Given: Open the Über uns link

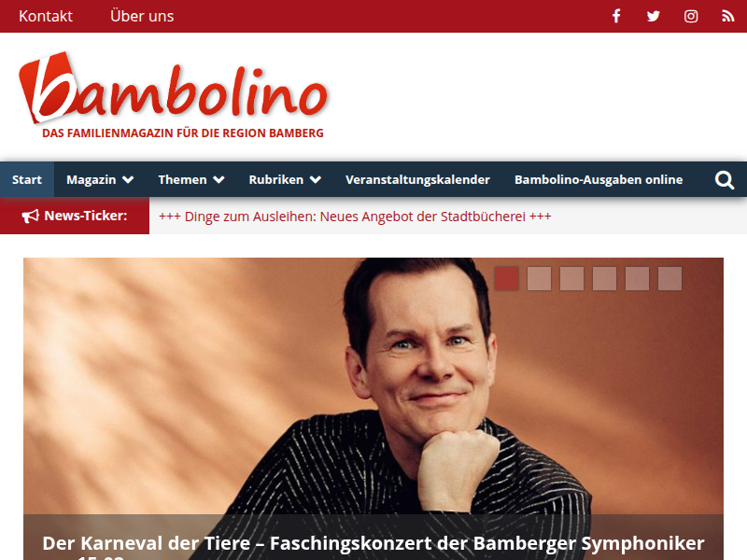Looking at the screenshot, I should pos(142,16).
